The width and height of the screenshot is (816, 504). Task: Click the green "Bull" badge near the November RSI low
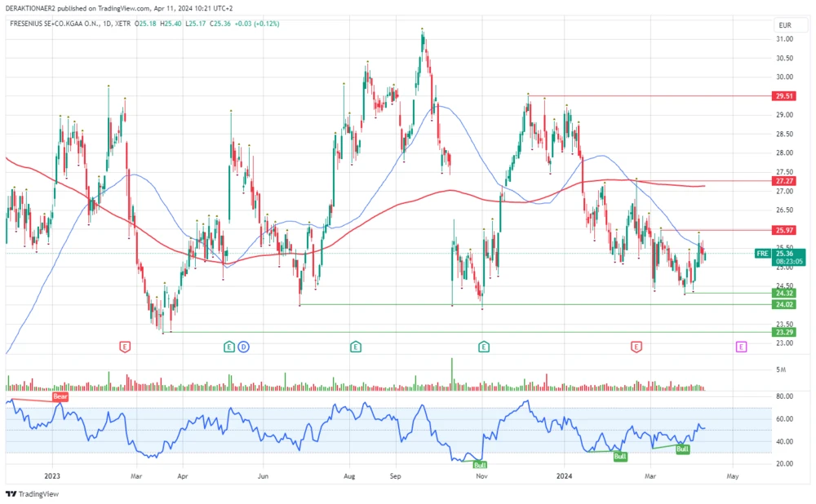click(479, 462)
